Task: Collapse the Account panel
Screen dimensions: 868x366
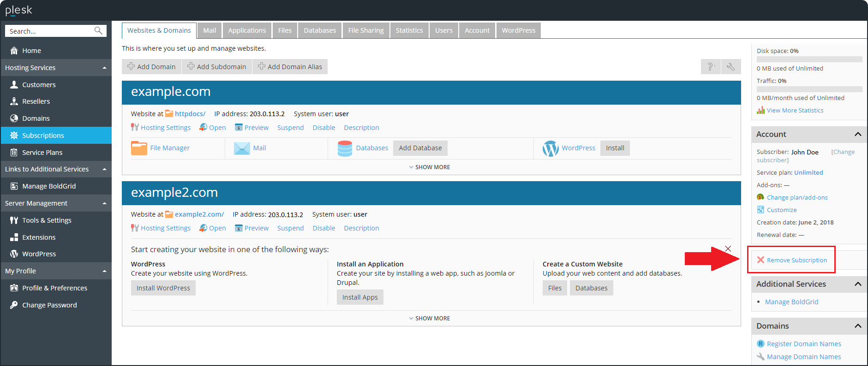Action: (x=857, y=134)
